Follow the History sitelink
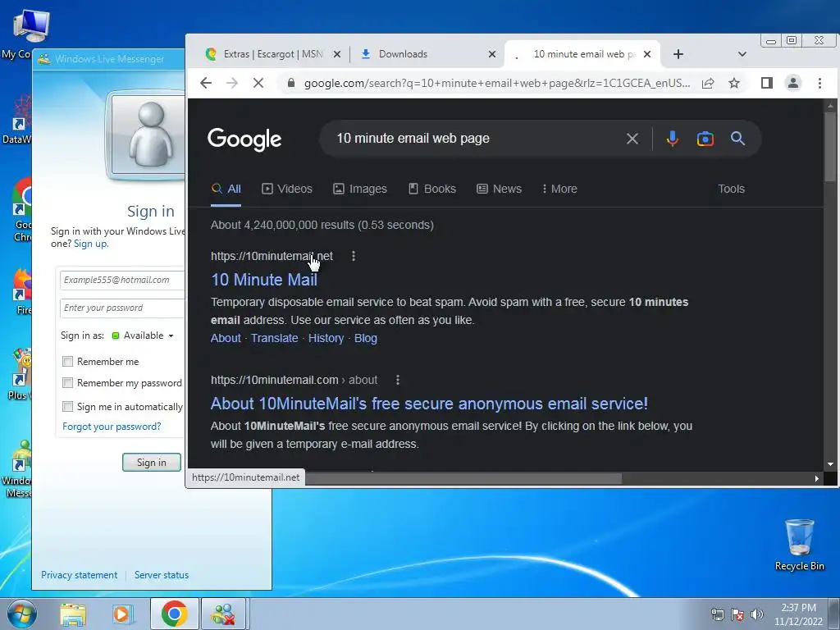840x630 pixels. 326,339
